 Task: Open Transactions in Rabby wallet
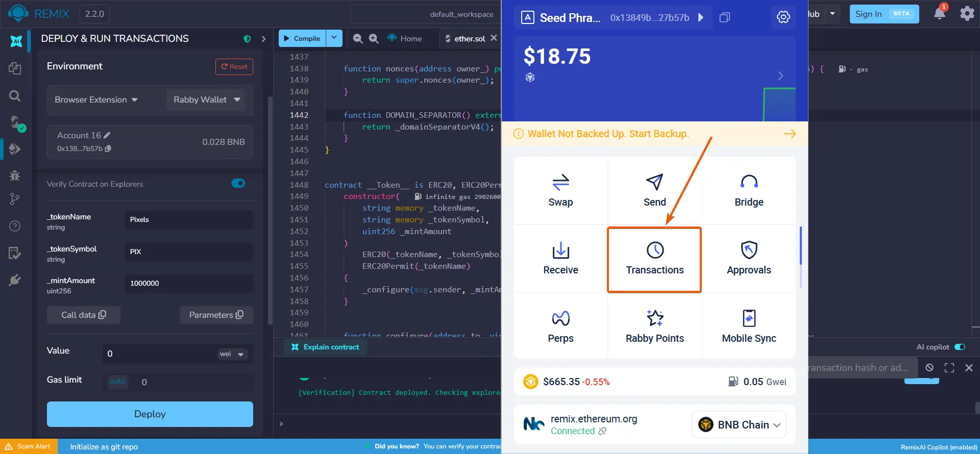coord(654,260)
